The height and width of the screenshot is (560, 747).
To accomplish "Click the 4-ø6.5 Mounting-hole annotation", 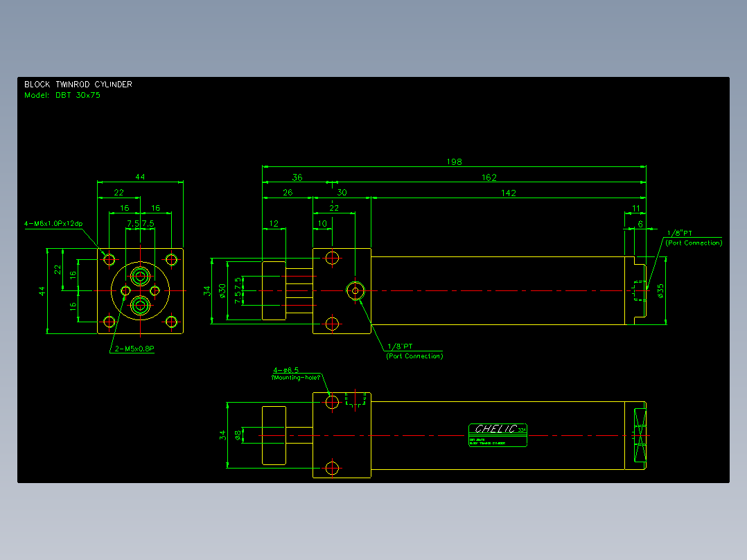I will click(296, 374).
